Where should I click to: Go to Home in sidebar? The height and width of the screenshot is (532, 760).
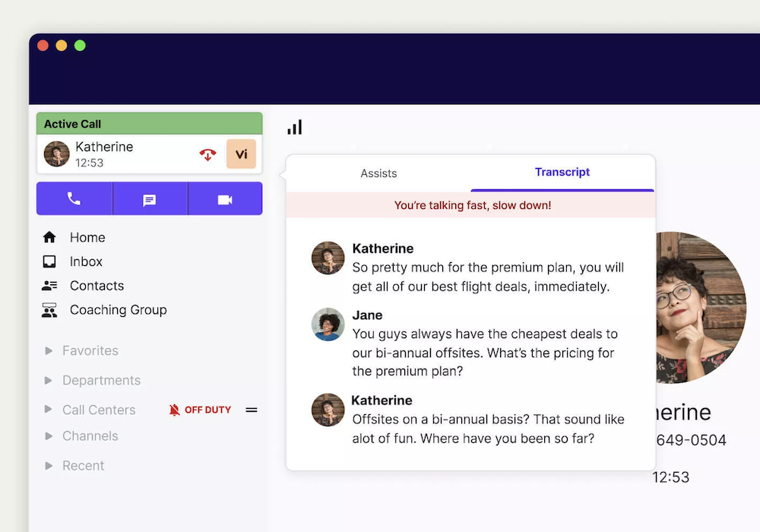click(x=87, y=237)
